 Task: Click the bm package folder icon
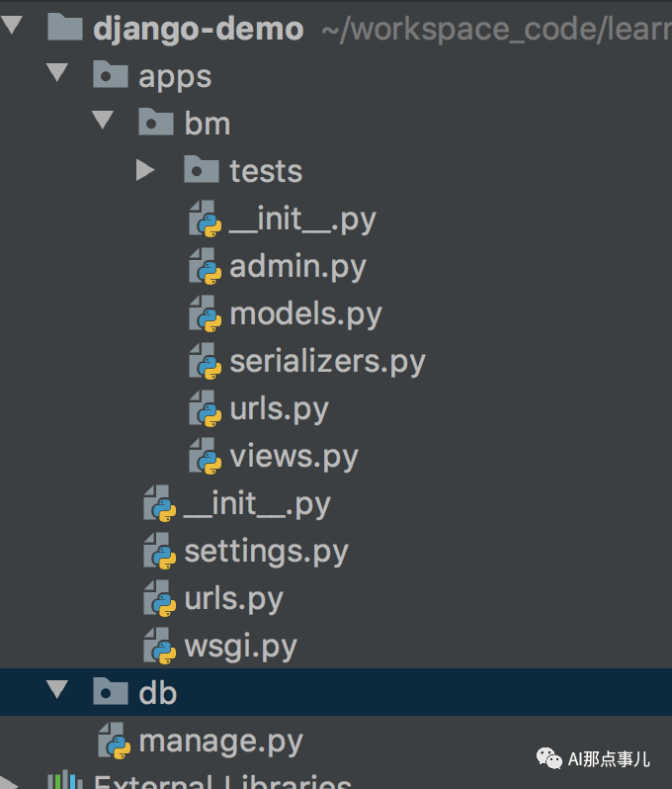pyautogui.click(x=156, y=122)
